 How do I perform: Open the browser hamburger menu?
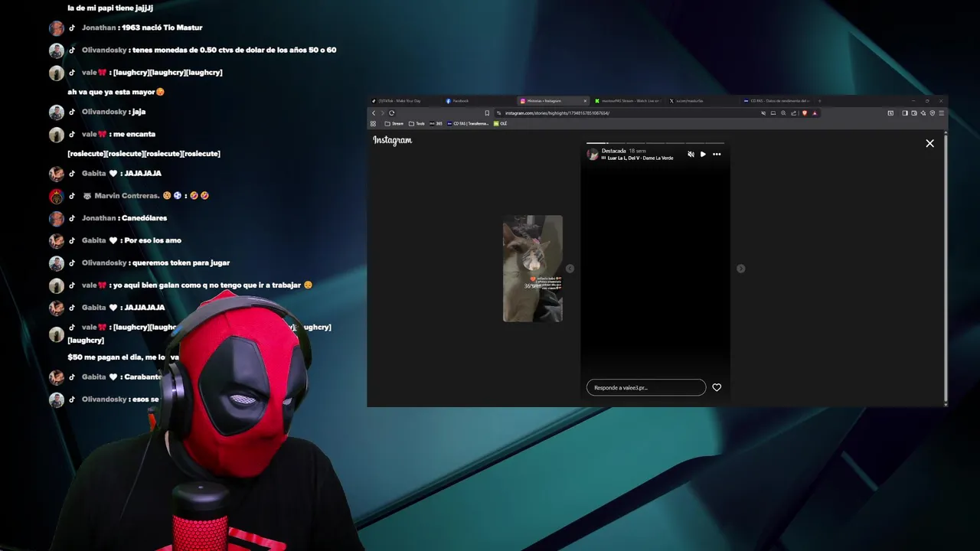click(x=941, y=113)
